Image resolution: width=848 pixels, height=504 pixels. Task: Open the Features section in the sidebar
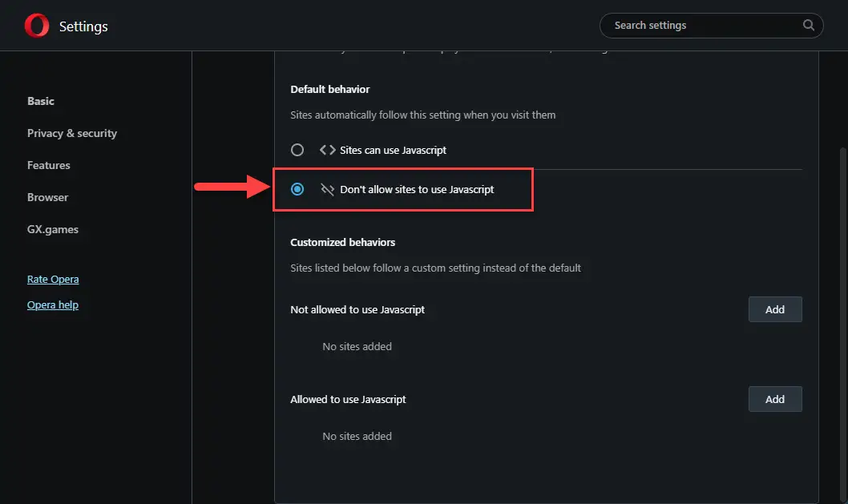(x=49, y=165)
